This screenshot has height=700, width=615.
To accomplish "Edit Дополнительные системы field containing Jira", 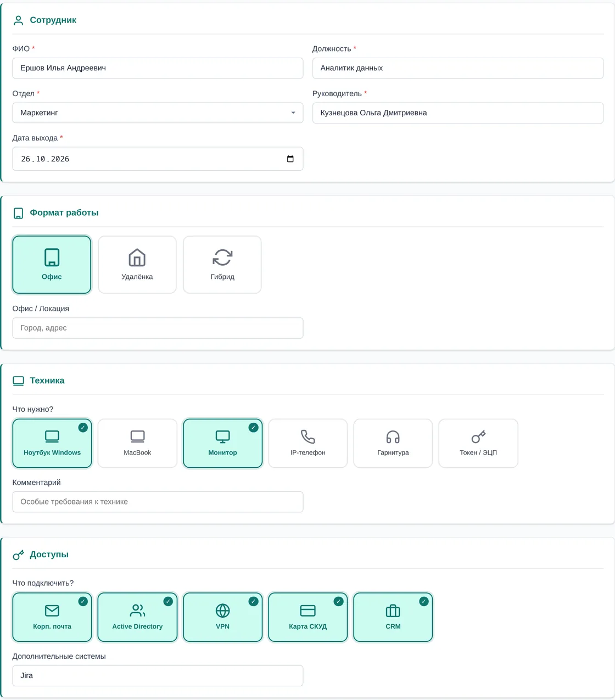I will [158, 676].
